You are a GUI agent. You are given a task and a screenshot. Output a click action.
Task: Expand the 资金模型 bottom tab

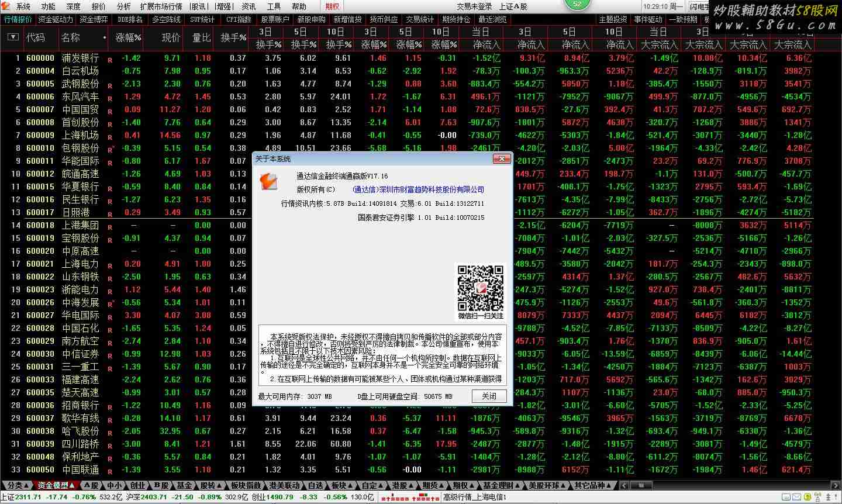pos(56,485)
